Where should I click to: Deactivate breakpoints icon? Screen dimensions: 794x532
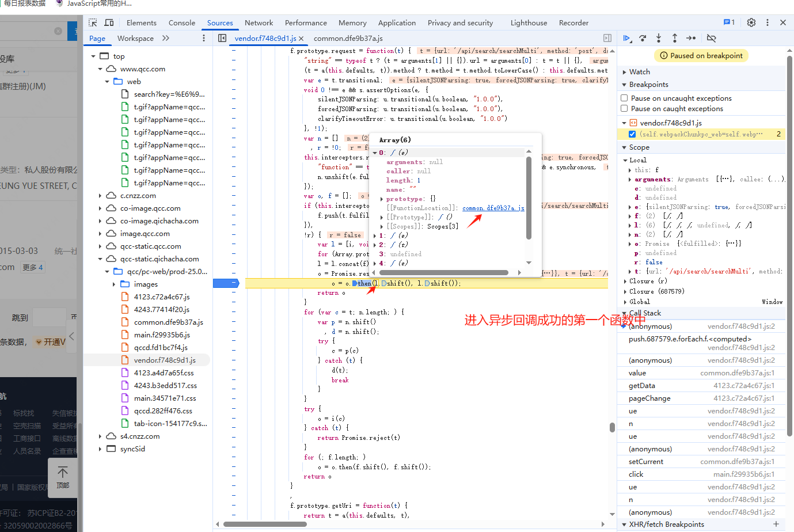click(712, 38)
